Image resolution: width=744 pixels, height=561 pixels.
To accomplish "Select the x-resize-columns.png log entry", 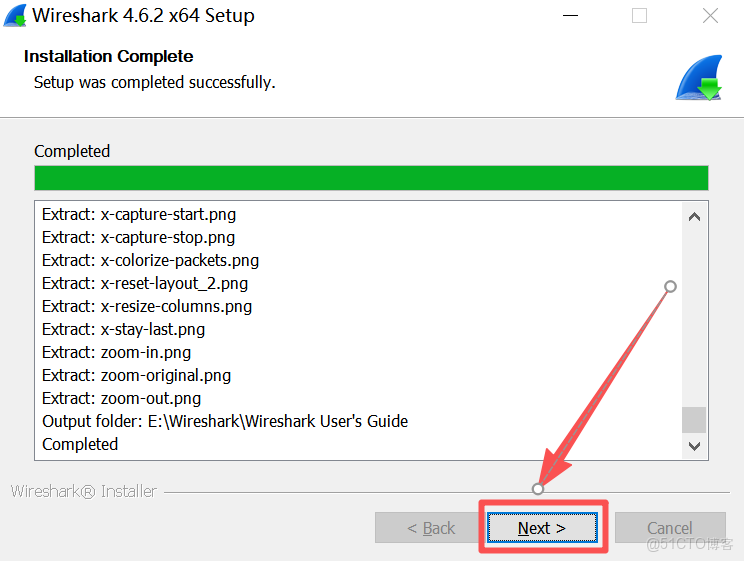I will point(147,306).
